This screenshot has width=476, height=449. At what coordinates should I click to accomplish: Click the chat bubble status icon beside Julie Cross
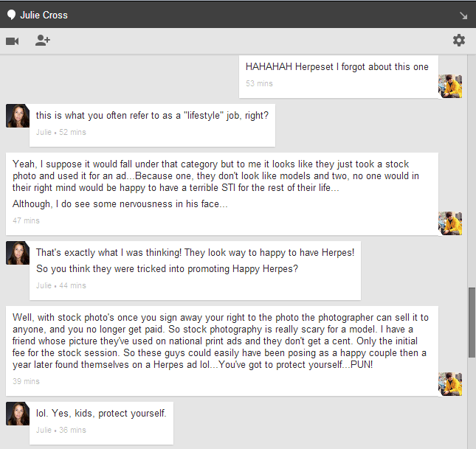point(11,15)
